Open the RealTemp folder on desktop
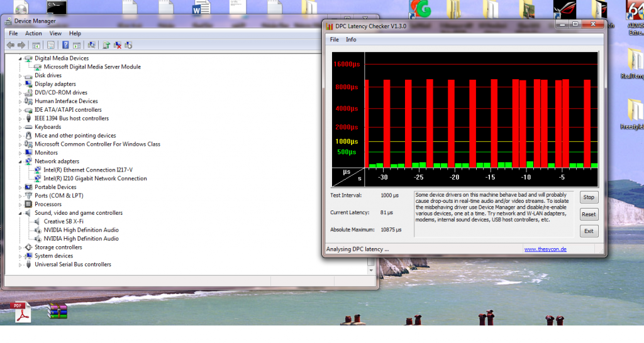The image size is (644, 343). 633,65
